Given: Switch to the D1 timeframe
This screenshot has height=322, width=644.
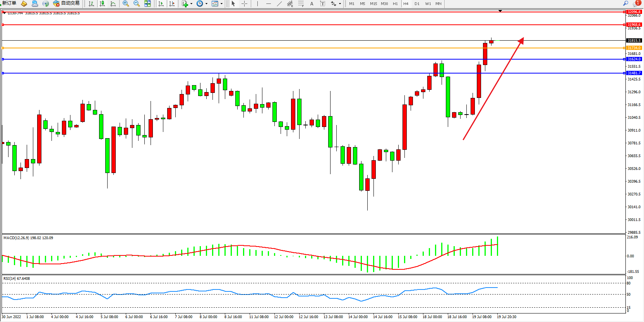Looking at the screenshot, I should [417, 3].
